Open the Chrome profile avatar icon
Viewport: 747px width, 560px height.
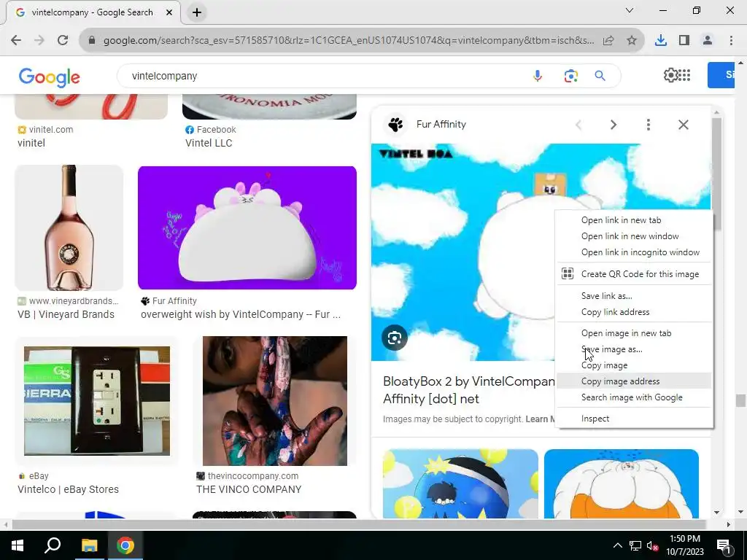(708, 41)
